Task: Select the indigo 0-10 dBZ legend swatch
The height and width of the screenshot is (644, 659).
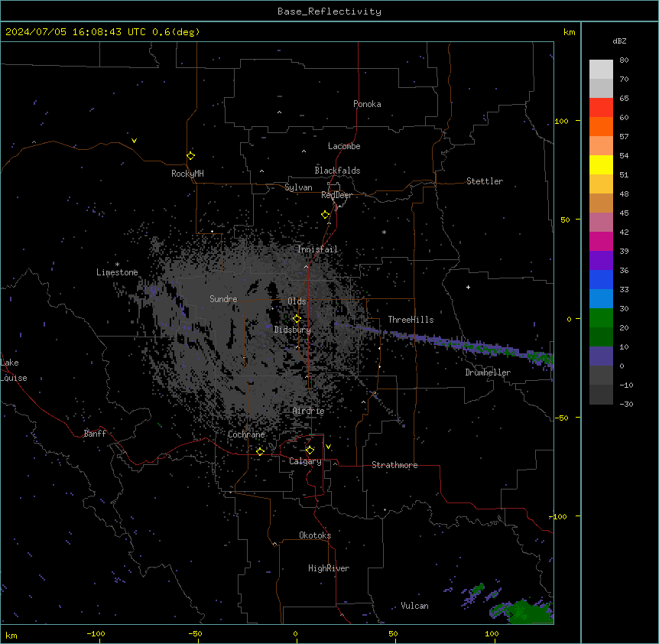Action: (601, 356)
